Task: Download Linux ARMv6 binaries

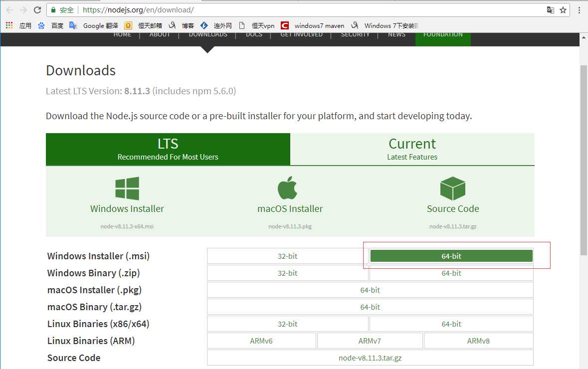Action: [x=261, y=341]
